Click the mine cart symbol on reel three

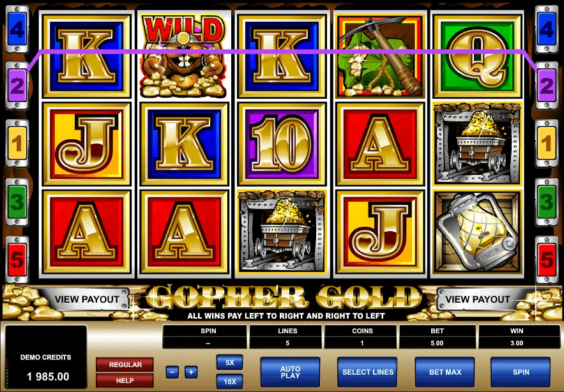[x=282, y=232]
